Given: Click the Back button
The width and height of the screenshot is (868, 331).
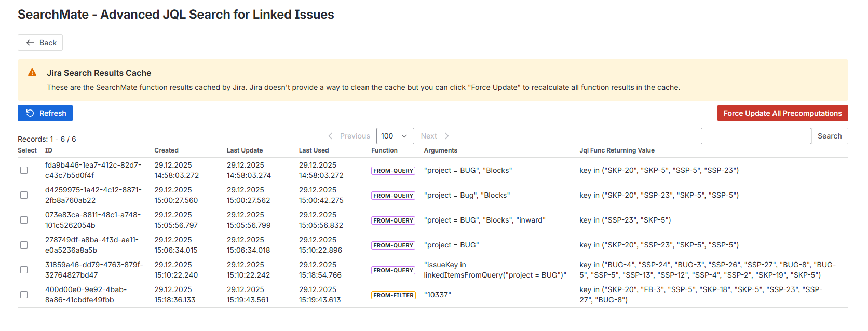Looking at the screenshot, I should pyautogui.click(x=40, y=43).
